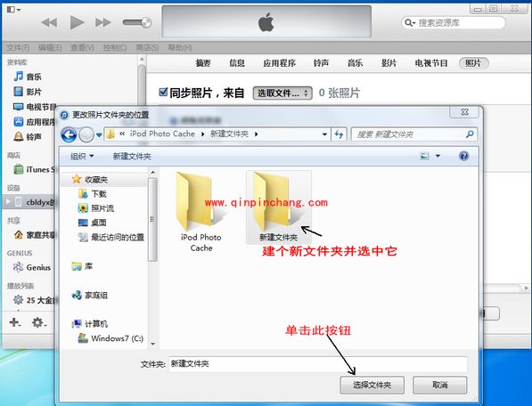Click 新建文件夹 in the address path
This screenshot has height=406, width=532.
tap(229, 134)
